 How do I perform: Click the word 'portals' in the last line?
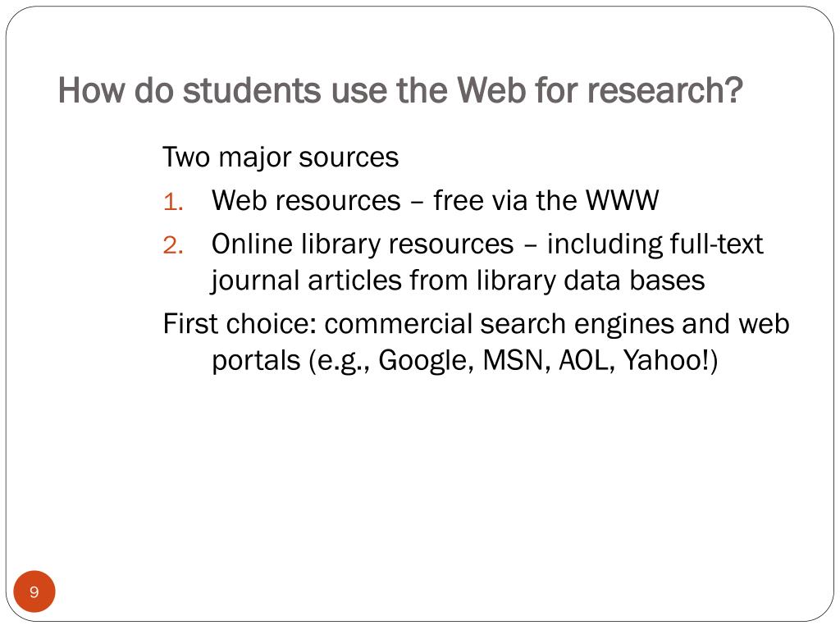[x=256, y=361]
